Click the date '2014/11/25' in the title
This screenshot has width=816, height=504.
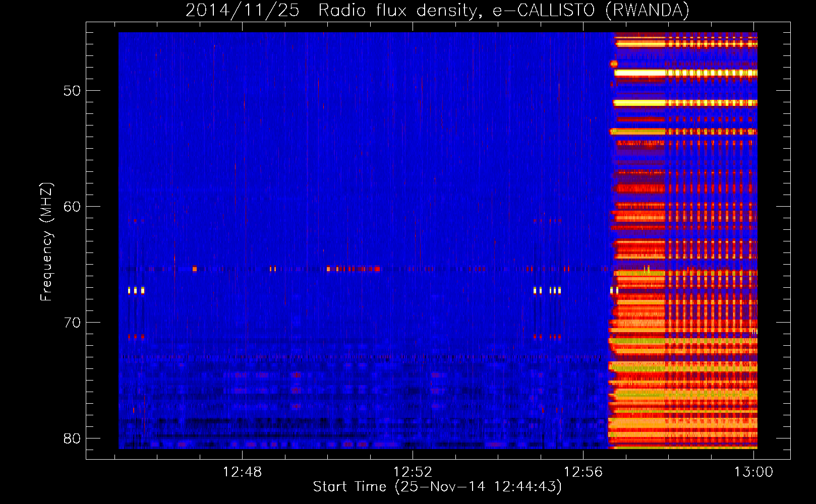pyautogui.click(x=243, y=10)
